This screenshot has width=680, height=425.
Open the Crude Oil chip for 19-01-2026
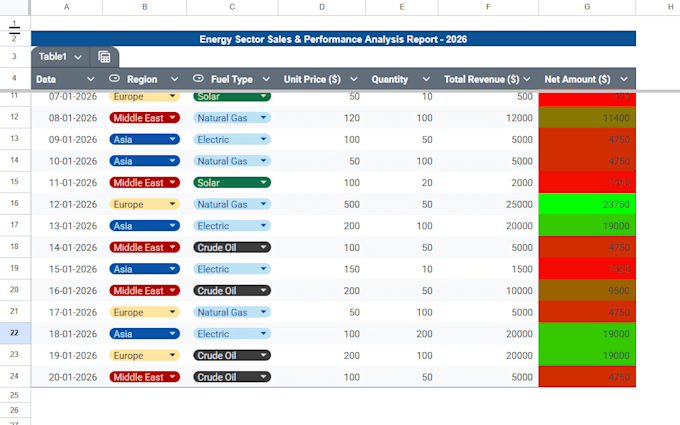coord(232,356)
